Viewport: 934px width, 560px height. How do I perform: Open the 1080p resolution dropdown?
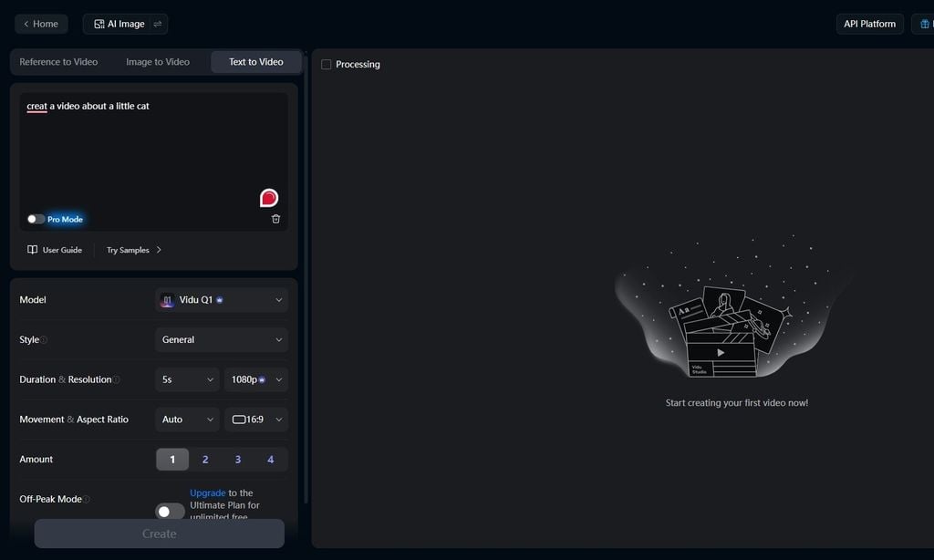point(256,379)
